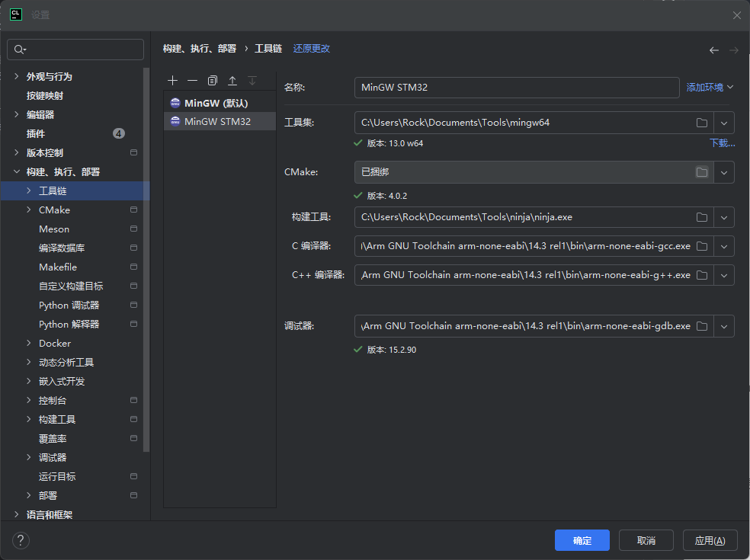Viewport: 750px width, 560px height.
Task: Open the folder picker for the 构建工具 field
Action: 702,217
